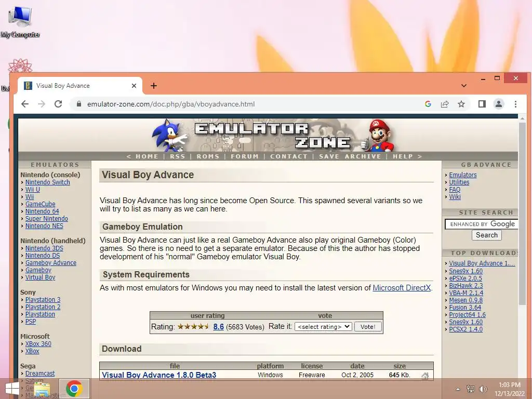
Task: Click the browser back arrow
Action: coord(25,104)
